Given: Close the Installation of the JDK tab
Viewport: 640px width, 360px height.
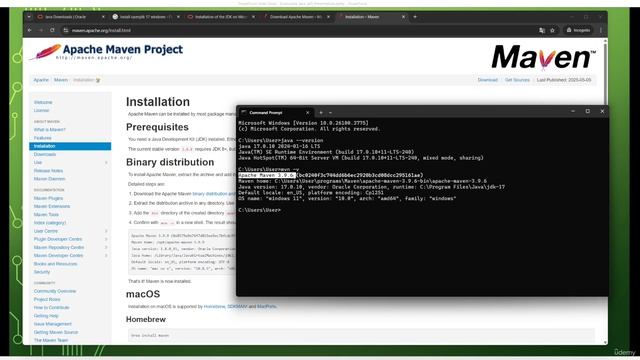Looking at the screenshot, I should tap(253, 17).
